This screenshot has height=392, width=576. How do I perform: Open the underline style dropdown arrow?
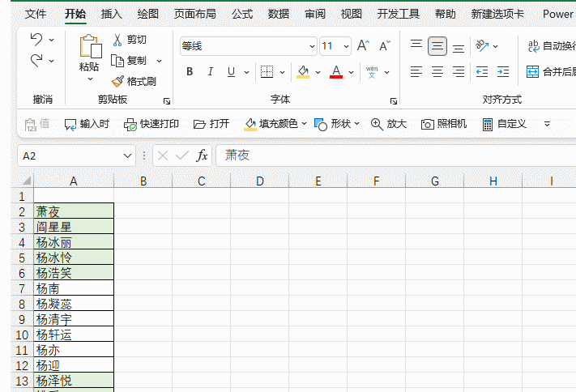(x=246, y=72)
